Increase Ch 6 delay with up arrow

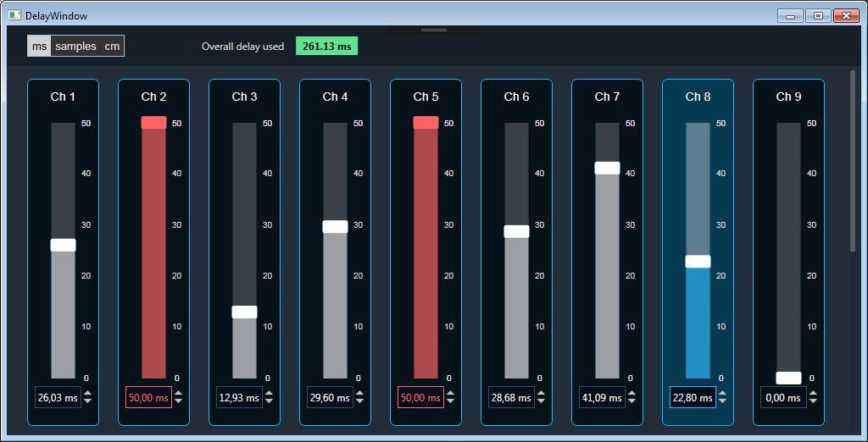click(x=542, y=394)
